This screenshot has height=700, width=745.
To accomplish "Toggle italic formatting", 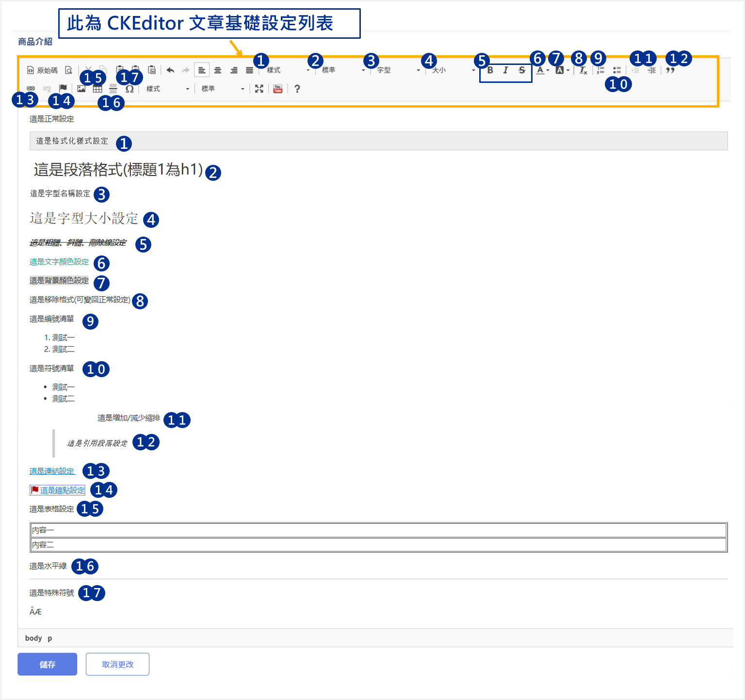I will click(x=505, y=70).
